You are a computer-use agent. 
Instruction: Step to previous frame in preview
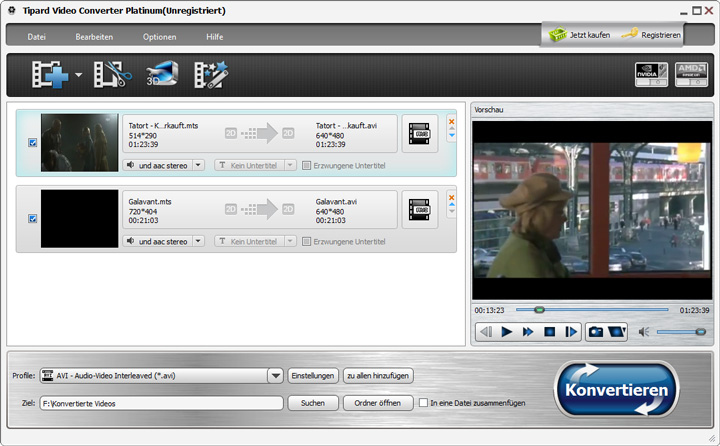(x=486, y=332)
